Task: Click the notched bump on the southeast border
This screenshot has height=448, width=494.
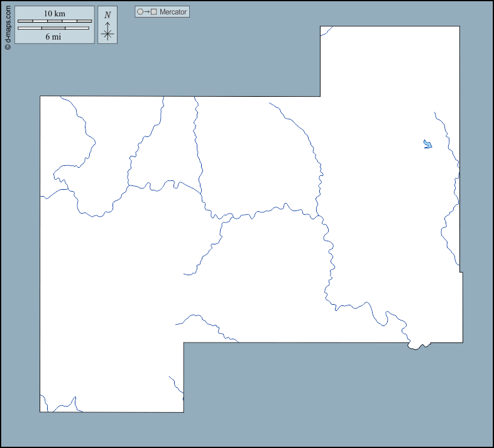Action: (419, 346)
